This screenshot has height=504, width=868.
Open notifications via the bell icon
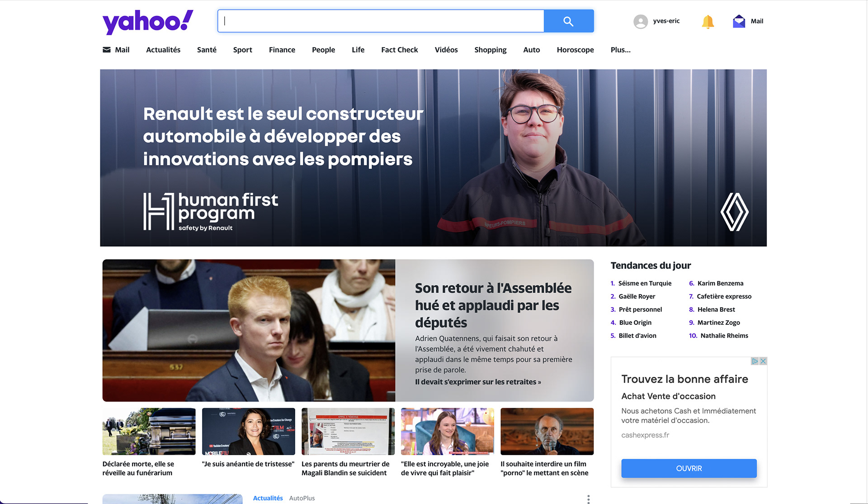708,21
